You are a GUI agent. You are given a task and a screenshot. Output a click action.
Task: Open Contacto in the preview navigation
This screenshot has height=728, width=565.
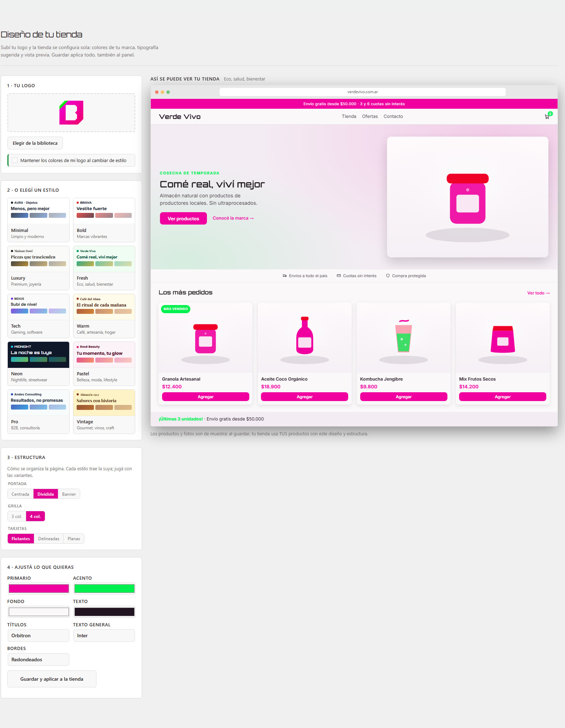click(x=393, y=117)
